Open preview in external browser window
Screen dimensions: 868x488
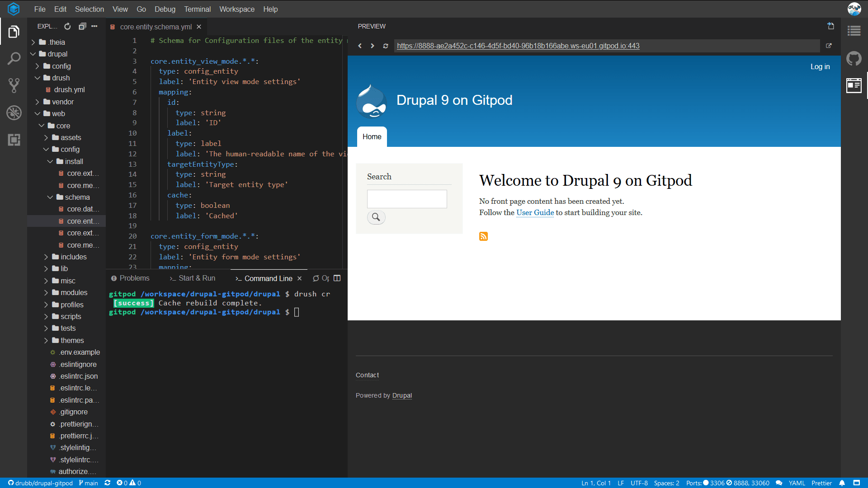pyautogui.click(x=829, y=46)
